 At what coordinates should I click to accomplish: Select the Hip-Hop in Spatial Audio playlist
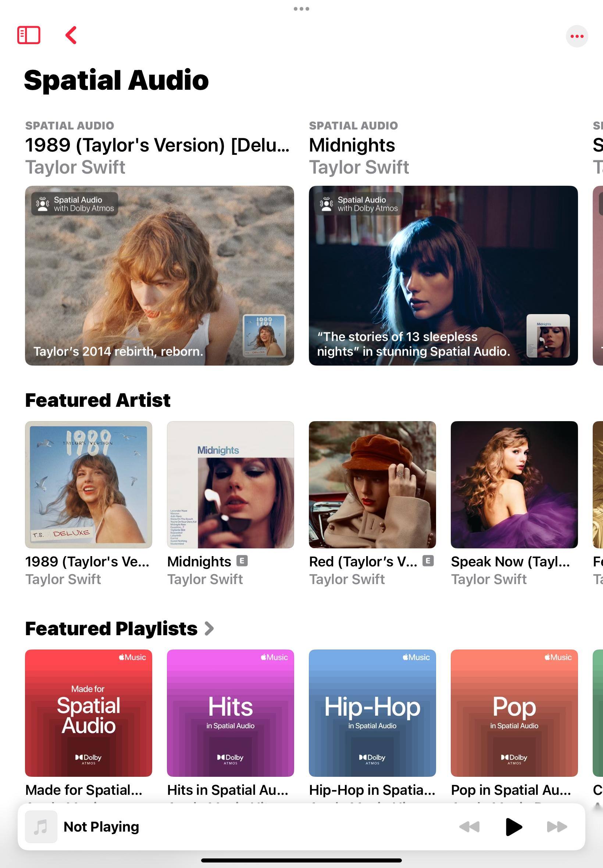(x=372, y=713)
